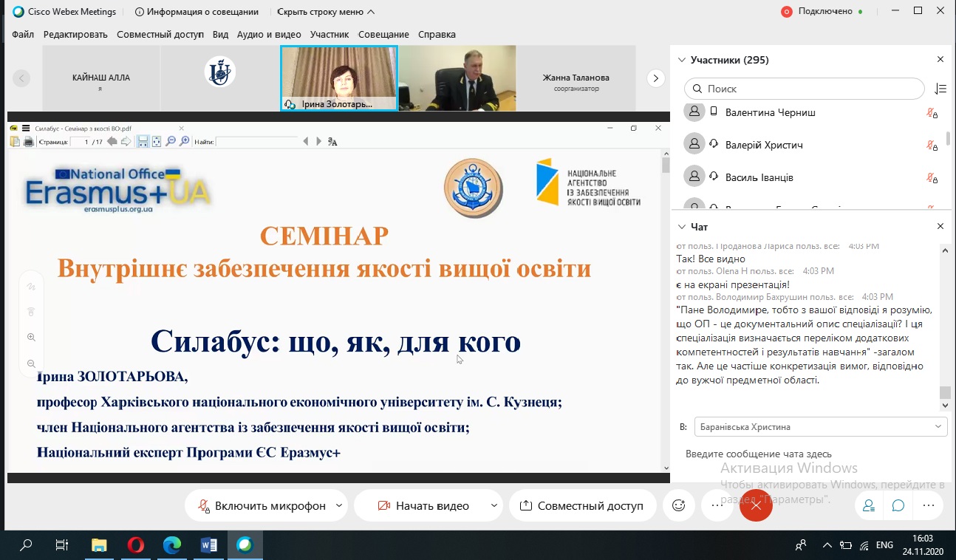Click the Совместный доступ share button
Screen dimensions: 956x560
point(582,506)
